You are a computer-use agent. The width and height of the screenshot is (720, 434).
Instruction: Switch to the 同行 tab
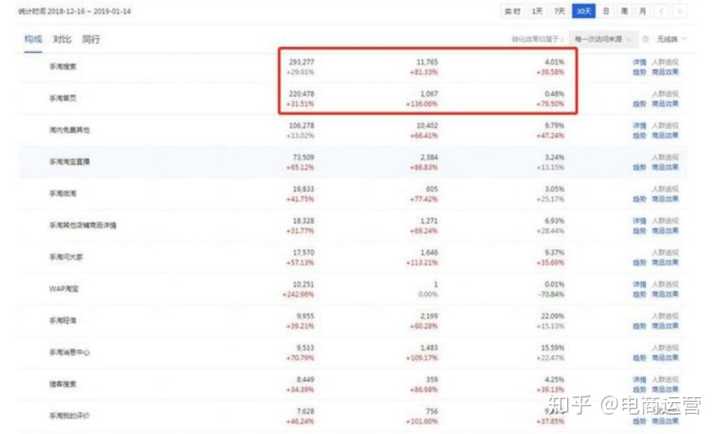[91, 39]
